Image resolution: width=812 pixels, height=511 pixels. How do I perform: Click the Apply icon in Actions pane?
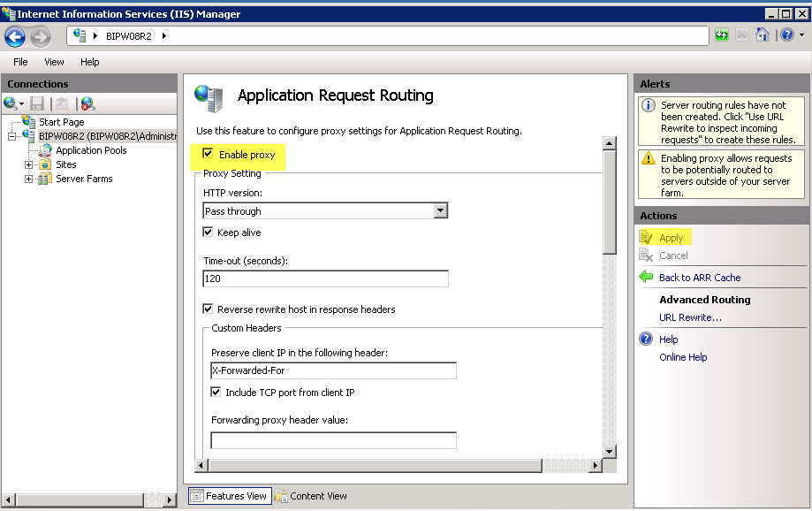coord(646,238)
